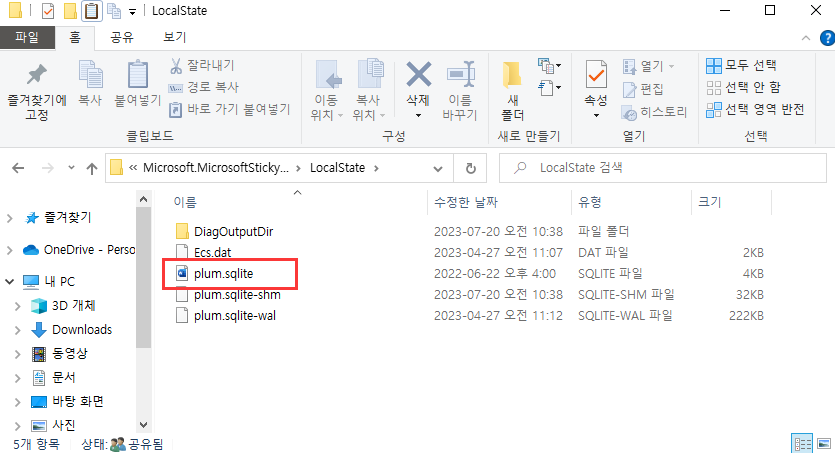Go up one folder level

pyautogui.click(x=92, y=169)
